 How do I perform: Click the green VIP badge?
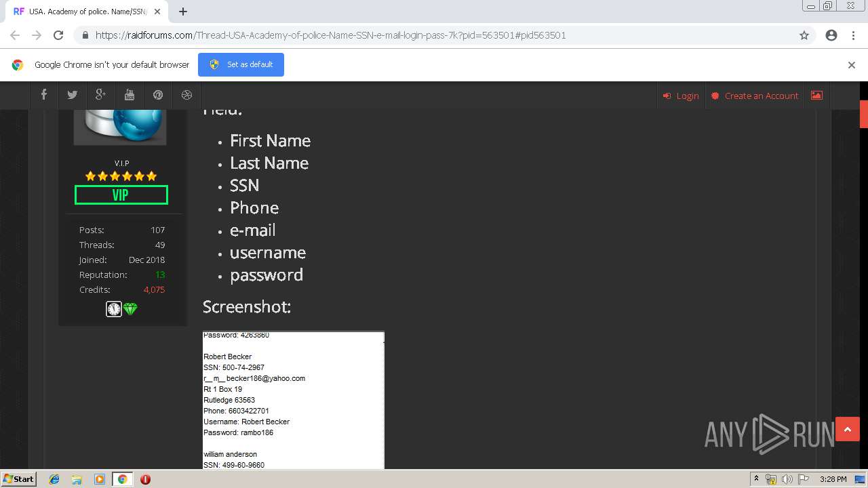point(121,195)
